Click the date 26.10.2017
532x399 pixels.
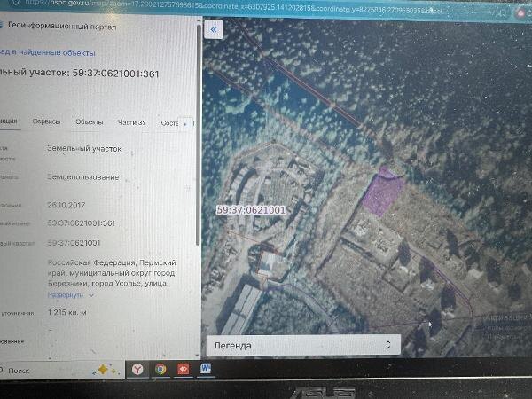click(x=66, y=205)
